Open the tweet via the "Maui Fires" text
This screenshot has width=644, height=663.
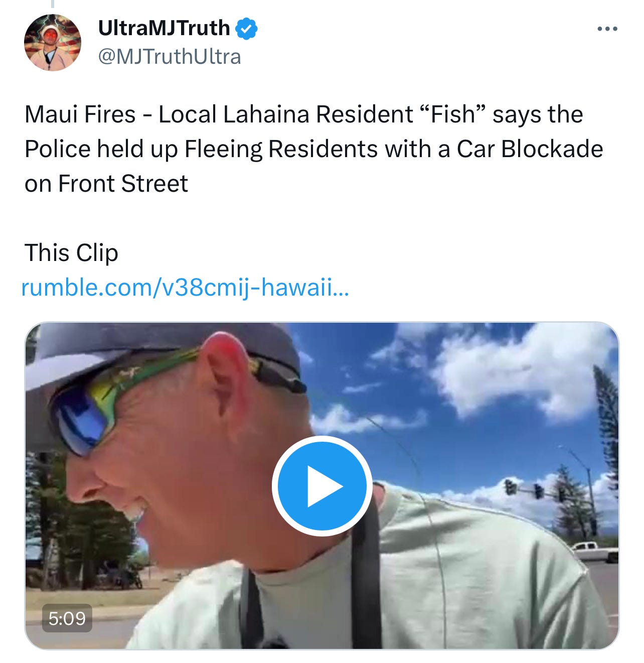click(x=80, y=114)
